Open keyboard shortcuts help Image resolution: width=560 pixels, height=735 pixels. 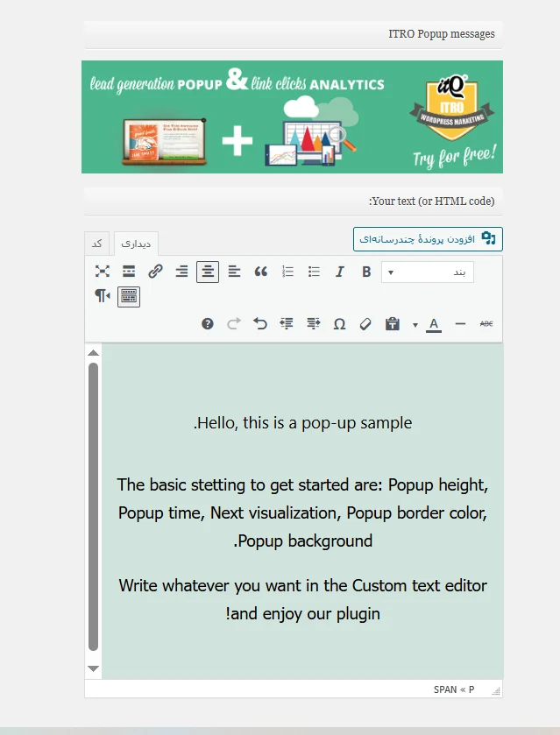208,324
